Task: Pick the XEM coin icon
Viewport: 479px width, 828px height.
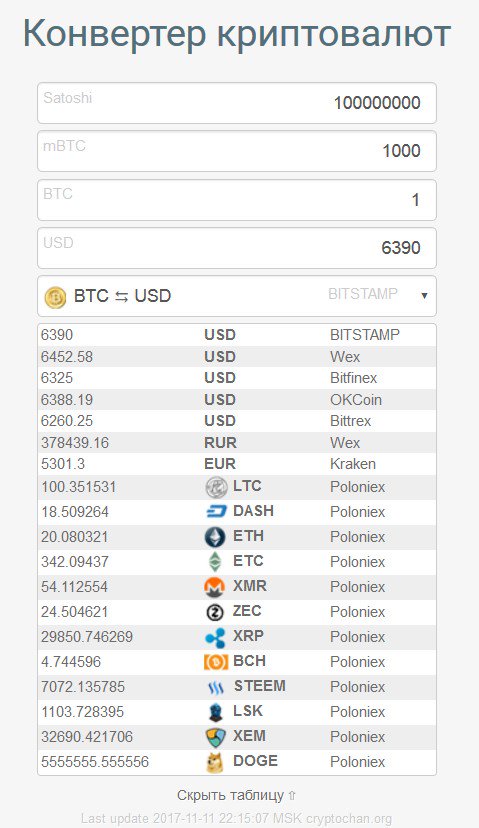Action: [x=215, y=737]
